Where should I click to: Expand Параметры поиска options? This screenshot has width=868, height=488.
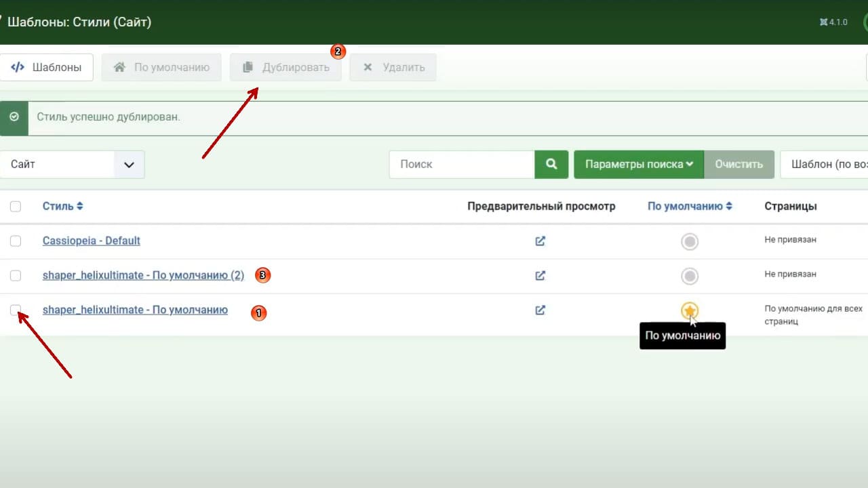click(639, 164)
